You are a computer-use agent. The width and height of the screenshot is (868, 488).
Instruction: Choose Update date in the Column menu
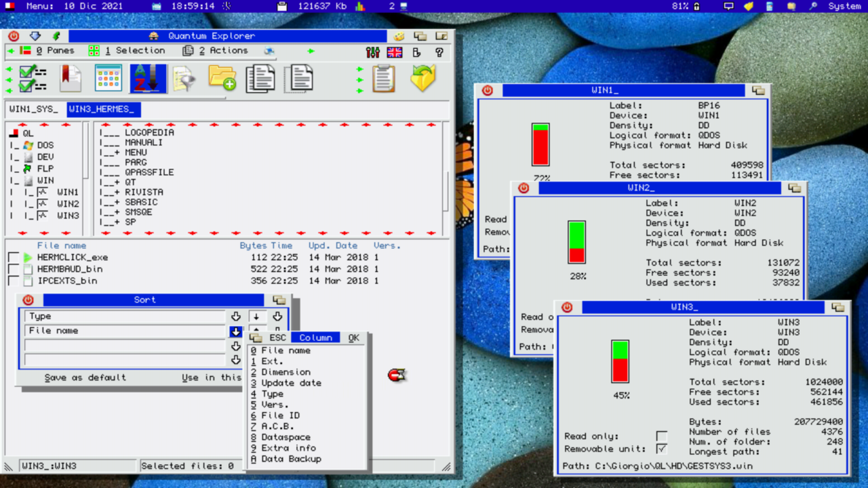click(x=285, y=383)
